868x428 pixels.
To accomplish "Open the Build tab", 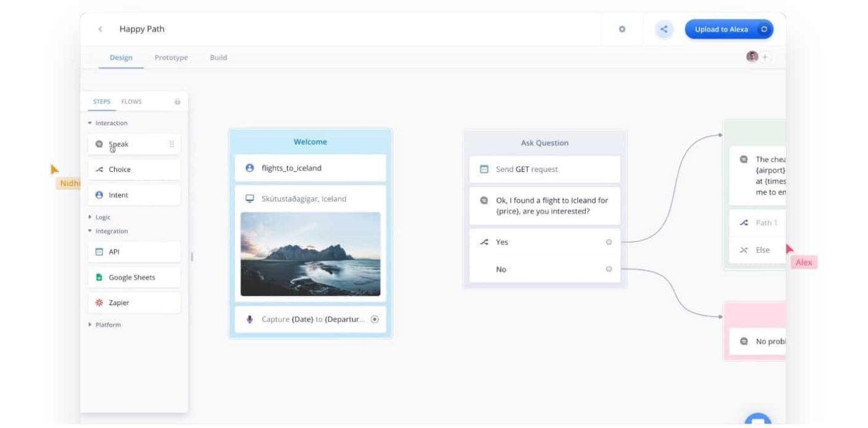I will pos(218,58).
